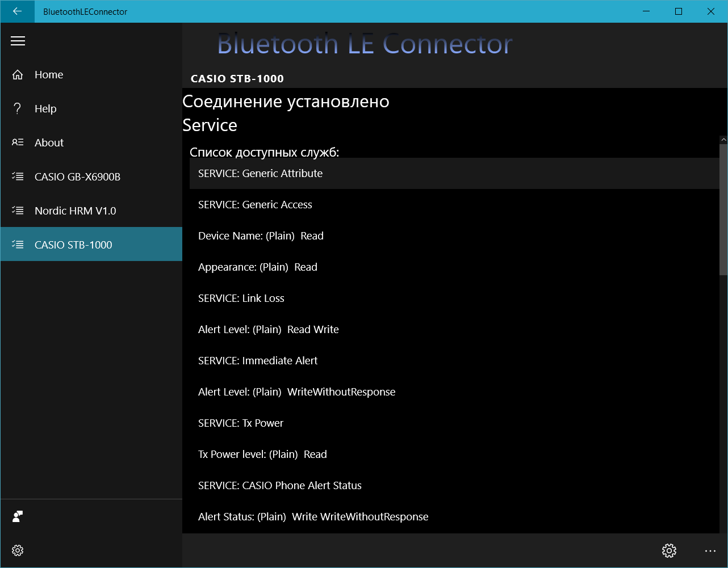Close the BluetoothLEConnector window
The height and width of the screenshot is (568, 728).
[x=711, y=11]
